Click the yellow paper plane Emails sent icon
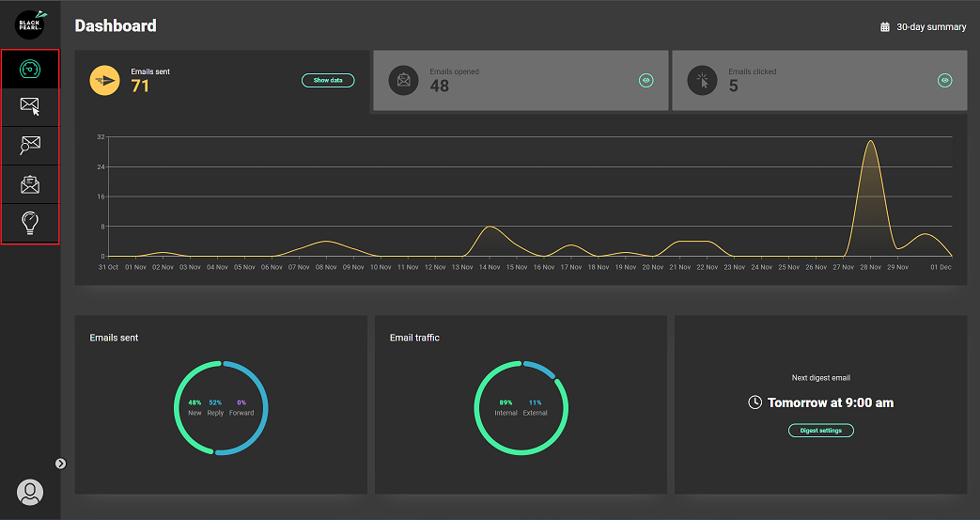The image size is (980, 520). pos(104,81)
